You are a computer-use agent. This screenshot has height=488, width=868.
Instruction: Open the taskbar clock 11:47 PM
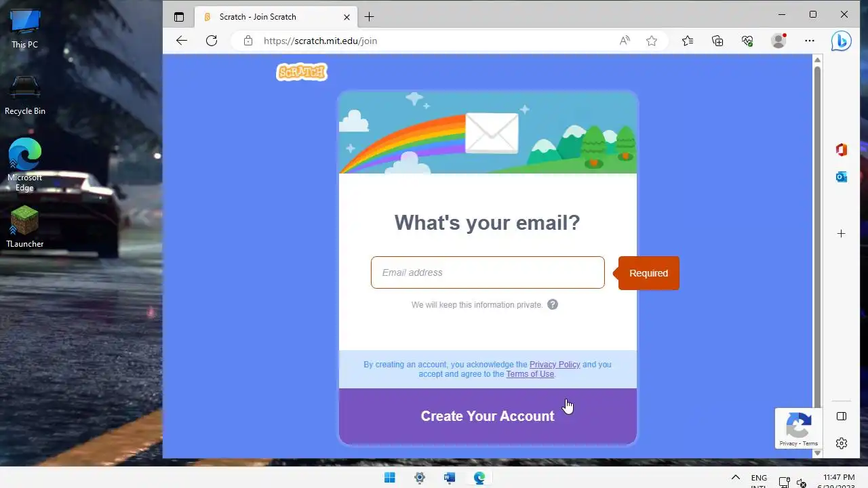coord(839,477)
